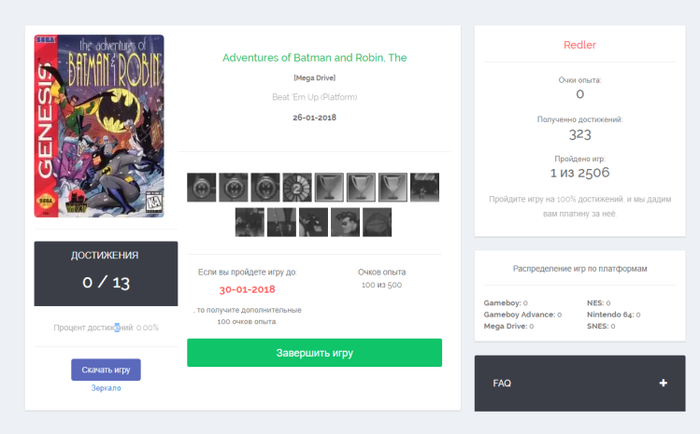Image resolution: width=700 pixels, height=434 pixels.
Task: Click the first bat-emblem achievement badge
Action: click(201, 186)
